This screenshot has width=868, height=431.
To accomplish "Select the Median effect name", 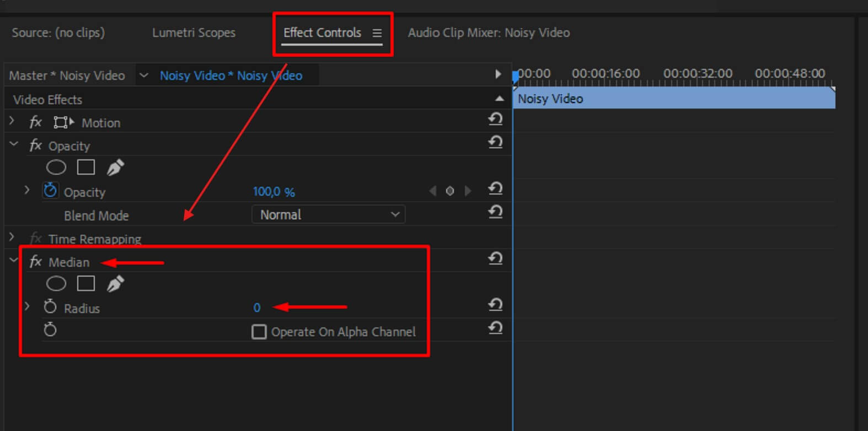I will coord(69,262).
